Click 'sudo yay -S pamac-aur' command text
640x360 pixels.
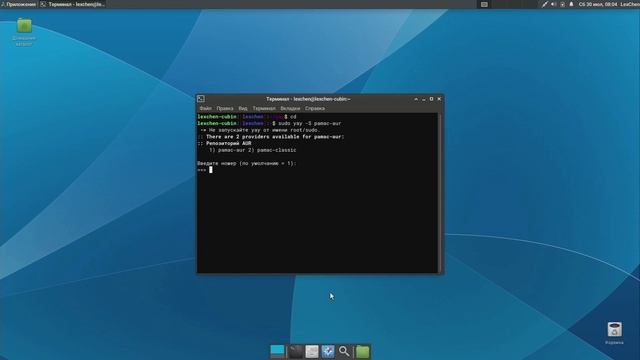[309, 123]
